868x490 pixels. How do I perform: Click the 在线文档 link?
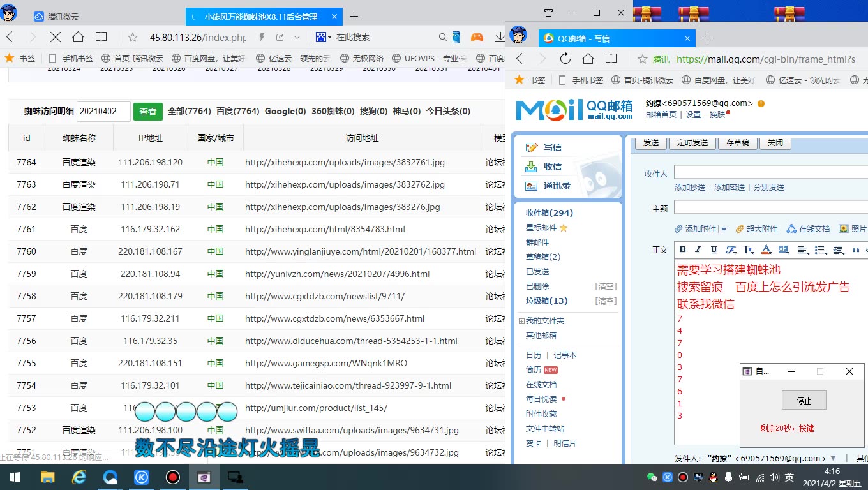click(809, 229)
